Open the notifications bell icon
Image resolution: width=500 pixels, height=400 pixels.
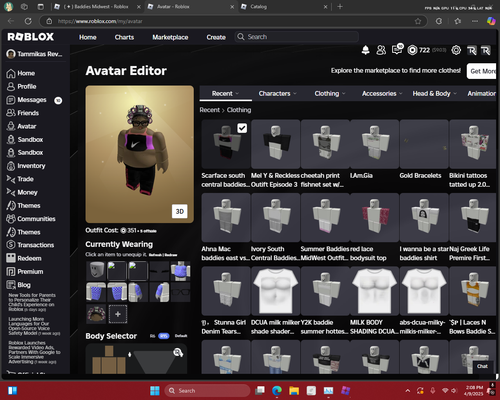(366, 50)
